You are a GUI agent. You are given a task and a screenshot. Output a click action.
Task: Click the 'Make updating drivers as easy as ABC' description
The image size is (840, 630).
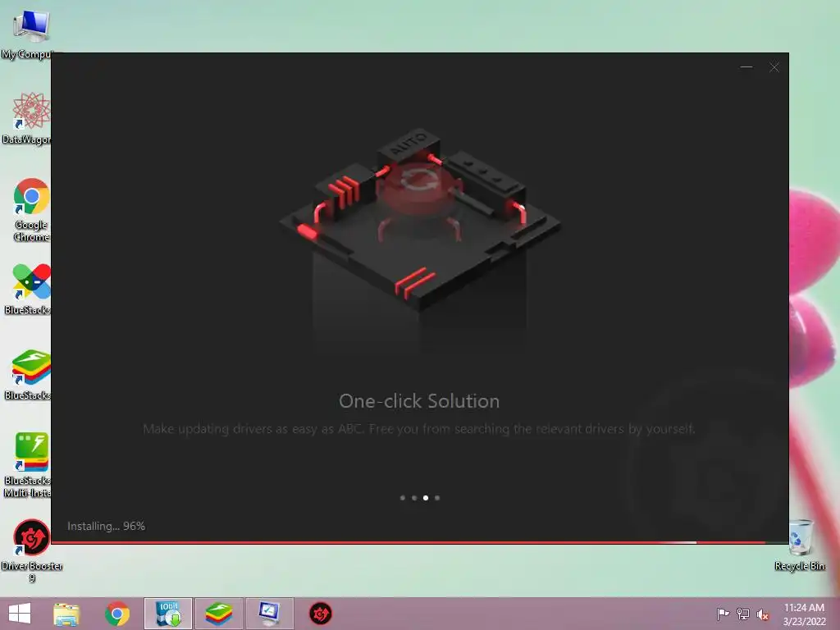419,429
